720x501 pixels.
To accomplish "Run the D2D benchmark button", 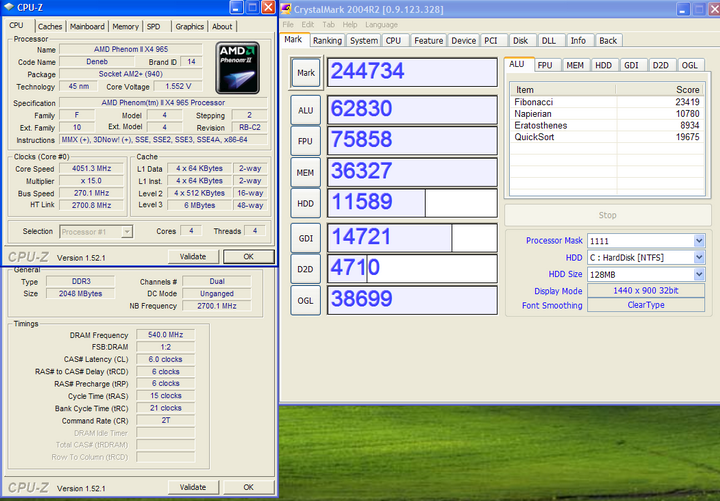I will pyautogui.click(x=305, y=269).
